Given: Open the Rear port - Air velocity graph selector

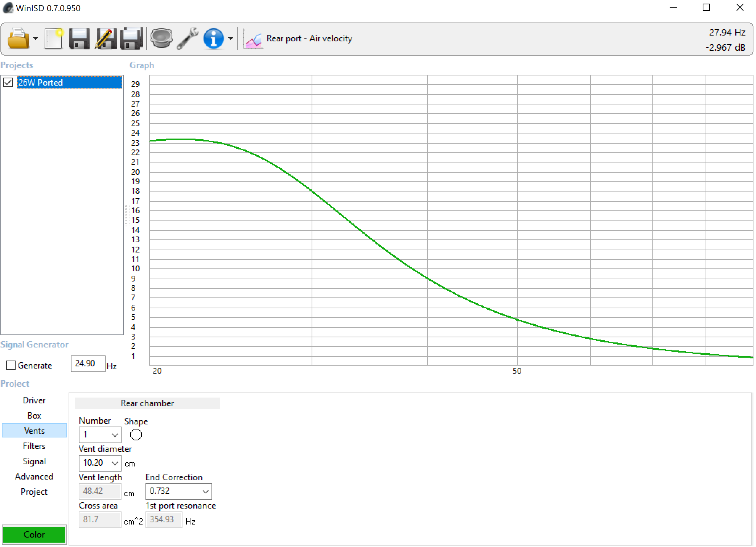Looking at the screenshot, I should coord(309,38).
